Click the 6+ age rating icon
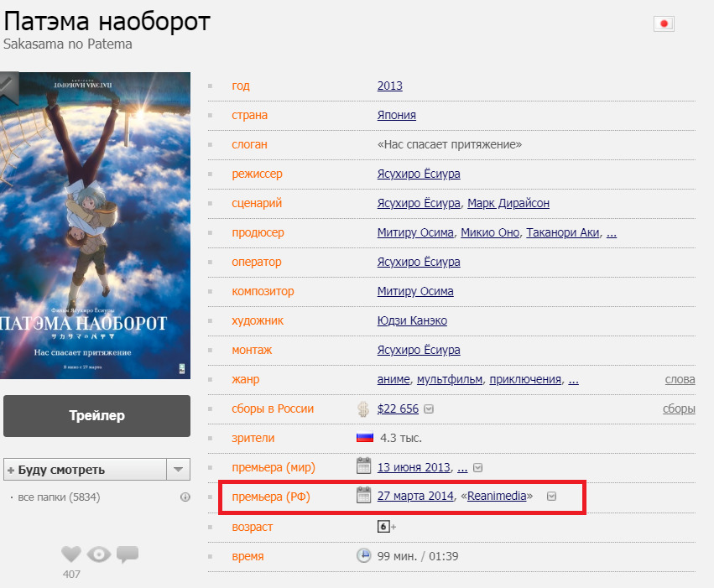 (x=386, y=527)
